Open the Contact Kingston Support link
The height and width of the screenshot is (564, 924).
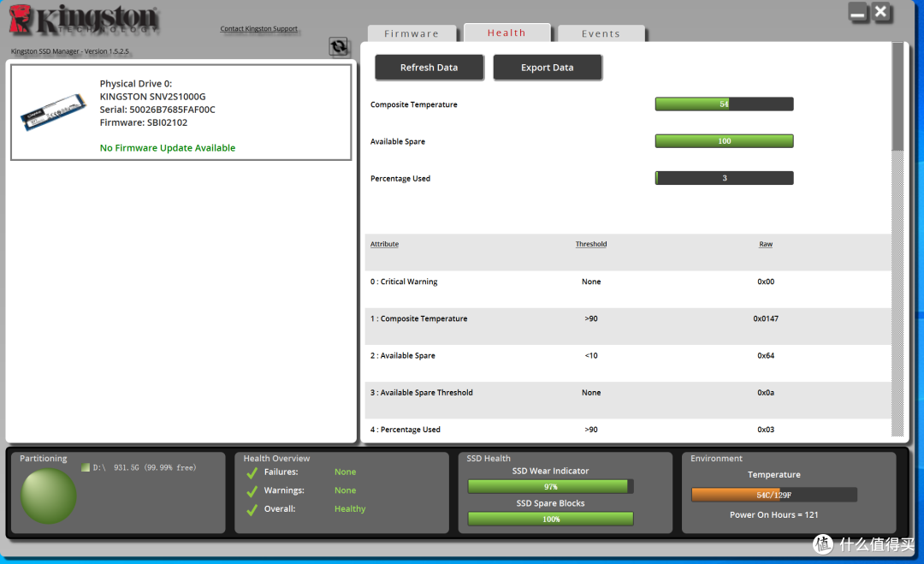[x=258, y=29]
